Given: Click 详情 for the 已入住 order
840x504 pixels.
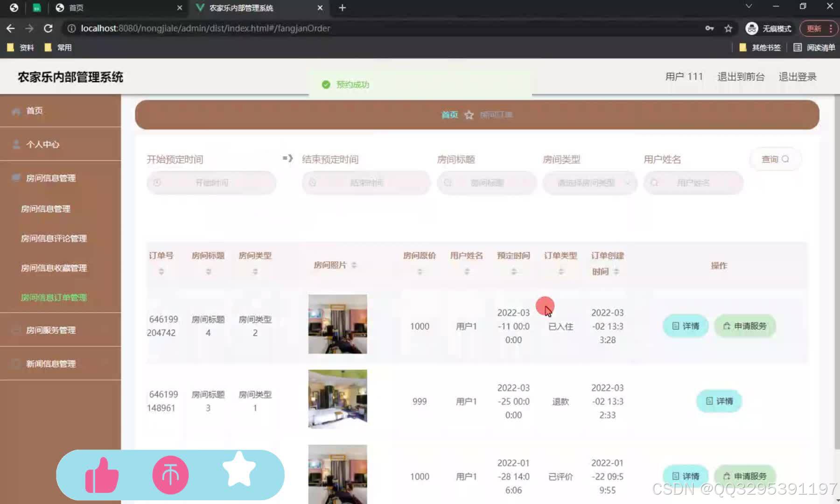Looking at the screenshot, I should [x=686, y=326].
